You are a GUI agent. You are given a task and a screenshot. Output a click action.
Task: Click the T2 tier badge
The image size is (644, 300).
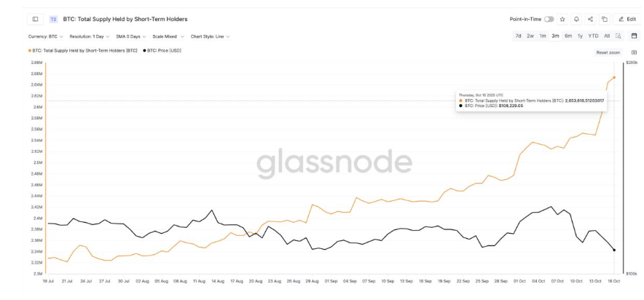[54, 18]
